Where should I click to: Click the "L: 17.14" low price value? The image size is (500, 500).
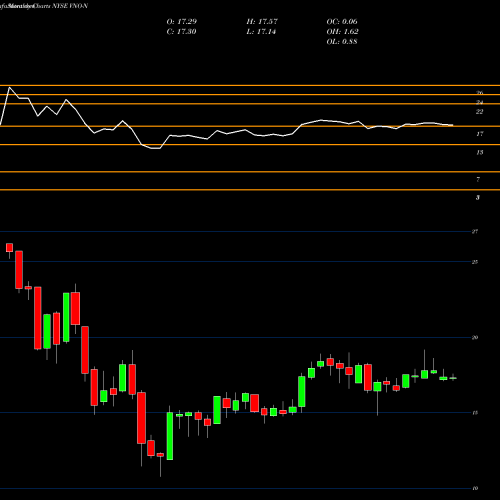click(x=261, y=32)
